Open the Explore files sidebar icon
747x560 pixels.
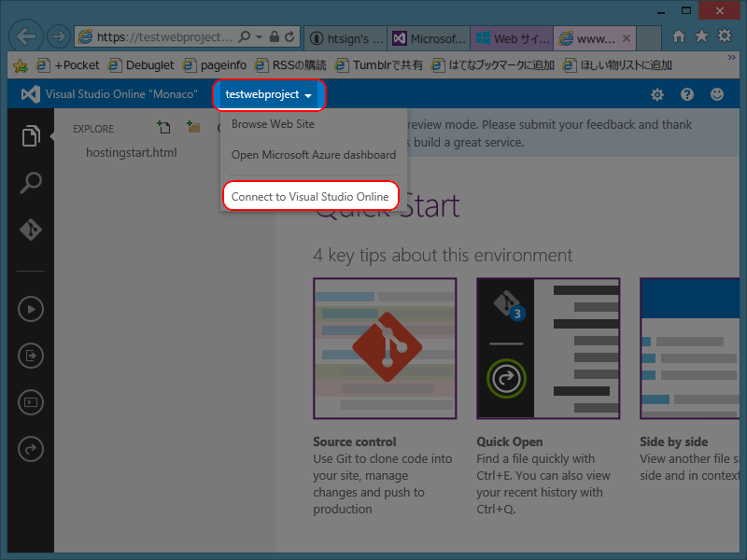click(31, 136)
